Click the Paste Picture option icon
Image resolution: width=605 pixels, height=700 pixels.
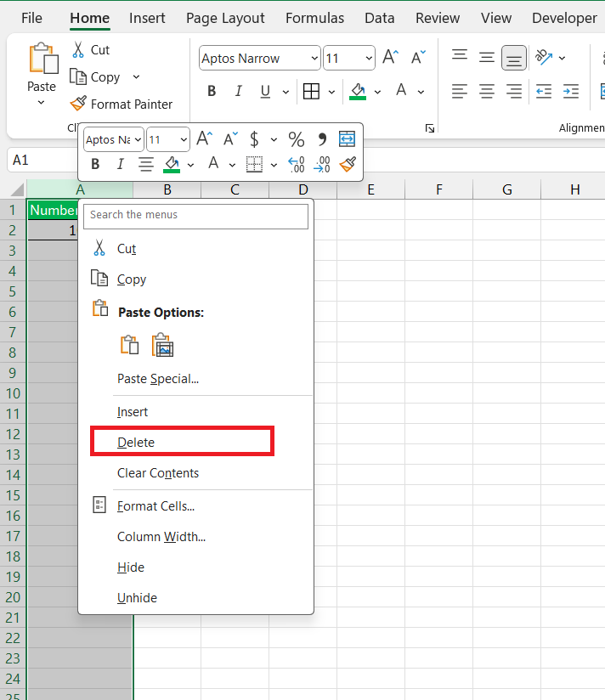click(162, 345)
